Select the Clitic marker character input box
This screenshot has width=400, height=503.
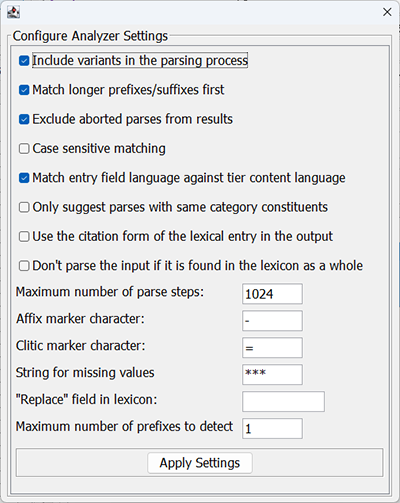272,348
